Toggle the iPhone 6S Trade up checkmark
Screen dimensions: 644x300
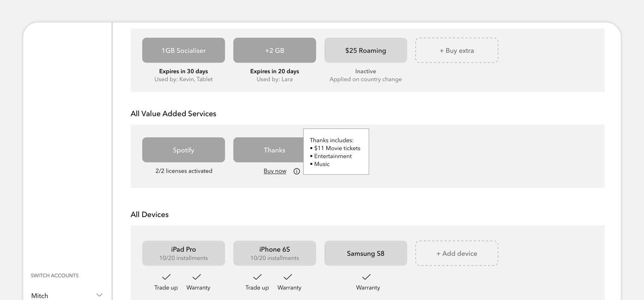pyautogui.click(x=257, y=277)
